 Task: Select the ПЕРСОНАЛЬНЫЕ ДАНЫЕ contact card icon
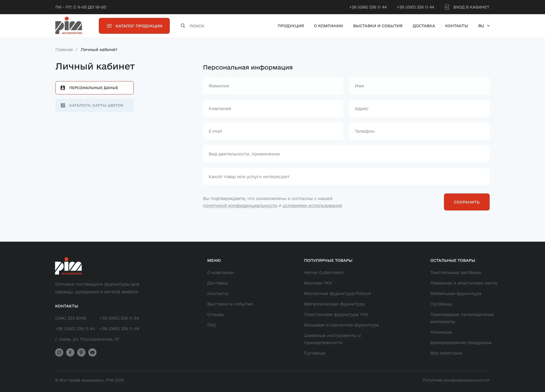pos(63,88)
